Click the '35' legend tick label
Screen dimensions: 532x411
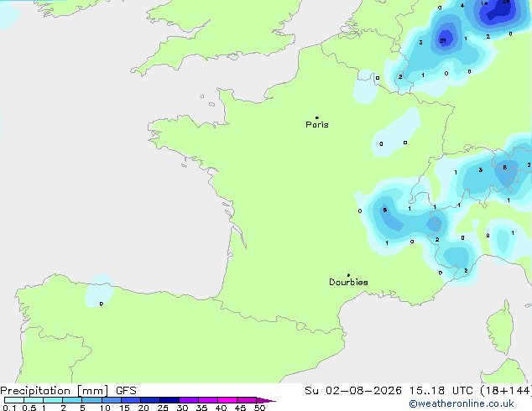point(201,408)
